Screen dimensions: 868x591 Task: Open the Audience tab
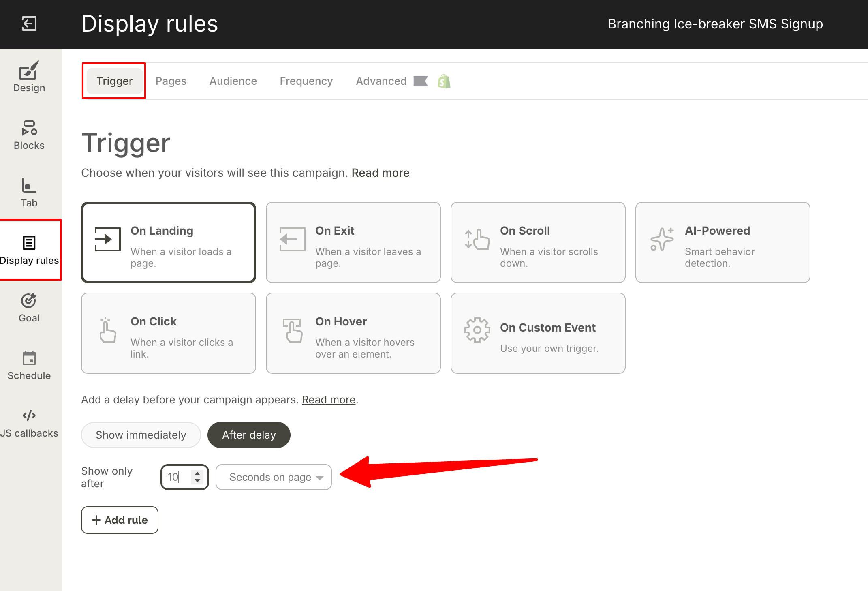(233, 81)
